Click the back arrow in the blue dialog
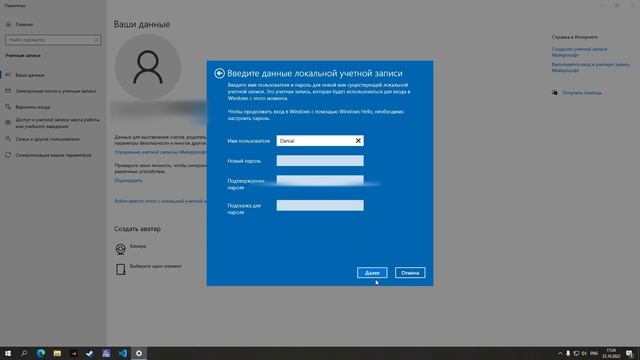The height and width of the screenshot is (360, 640). [x=219, y=73]
